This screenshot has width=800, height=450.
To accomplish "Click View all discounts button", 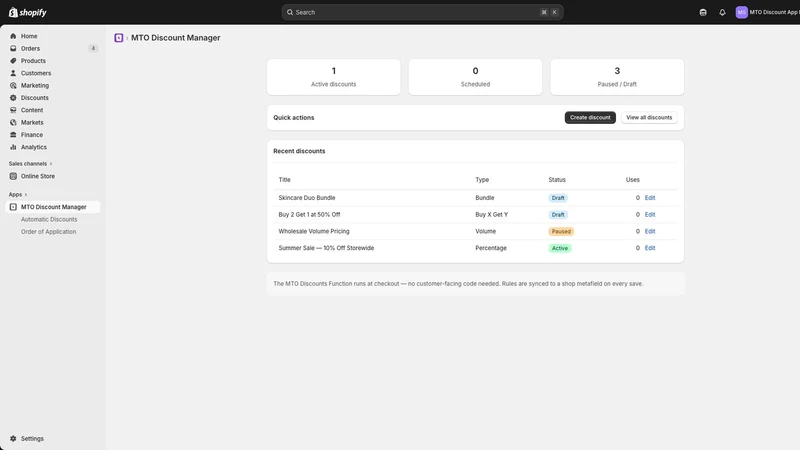I will (x=649, y=117).
